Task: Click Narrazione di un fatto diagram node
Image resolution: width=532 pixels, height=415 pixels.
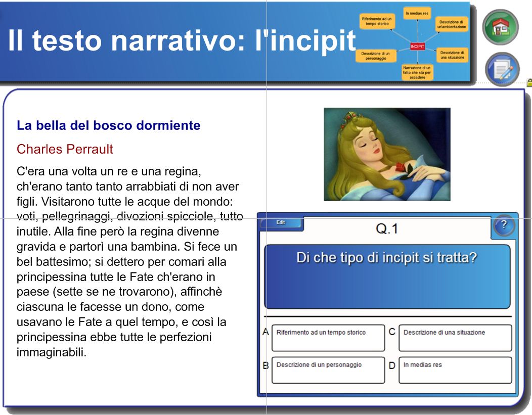Action: pyautogui.click(x=417, y=72)
